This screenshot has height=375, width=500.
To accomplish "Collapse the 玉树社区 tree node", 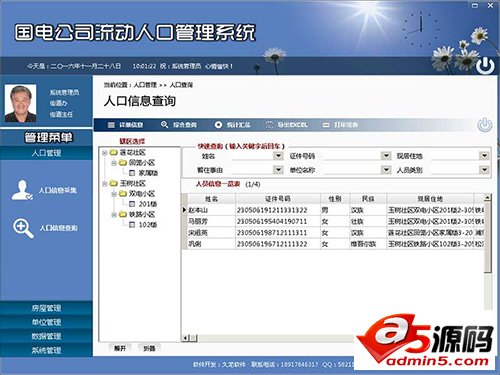I will [x=105, y=183].
